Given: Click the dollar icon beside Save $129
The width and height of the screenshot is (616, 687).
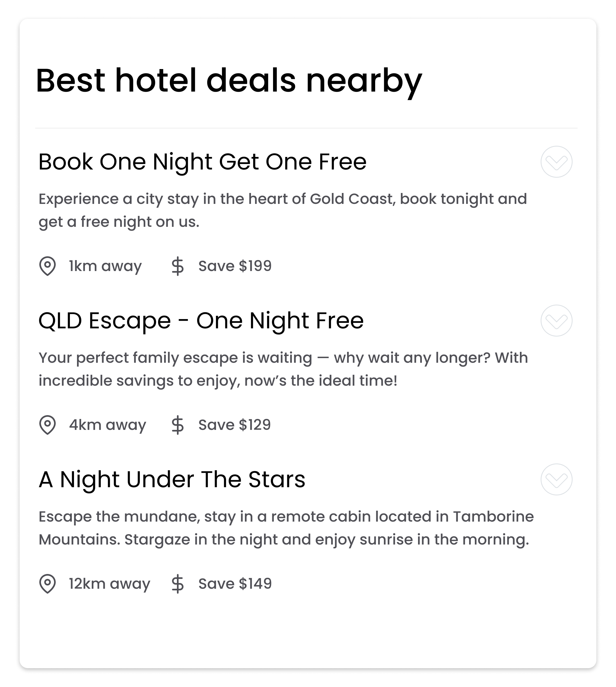Looking at the screenshot, I should pyautogui.click(x=178, y=425).
